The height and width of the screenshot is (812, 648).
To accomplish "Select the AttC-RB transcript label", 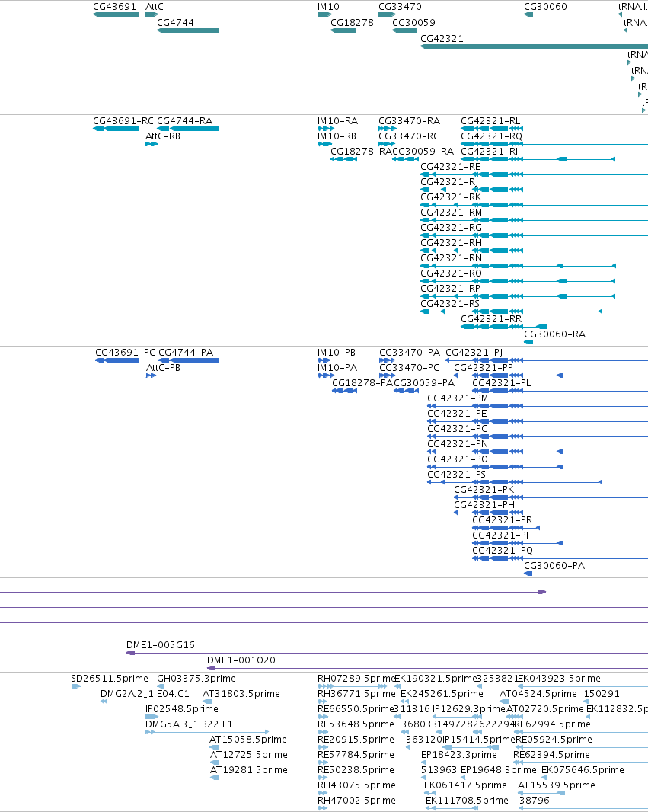I will tap(163, 136).
